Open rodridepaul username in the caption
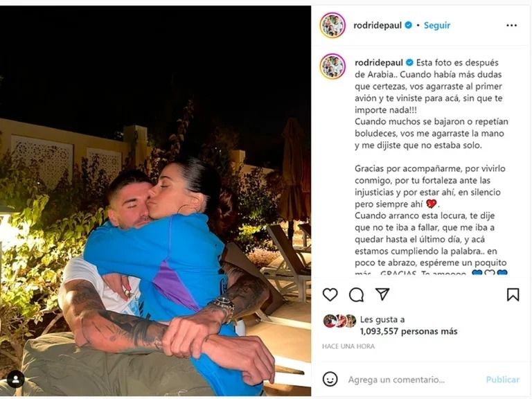The image size is (532, 399). [379, 63]
